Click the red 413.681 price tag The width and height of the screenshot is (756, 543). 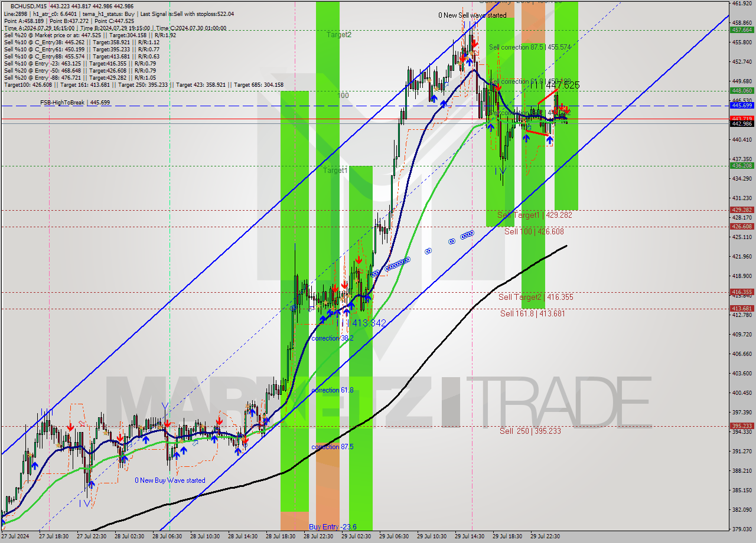pyautogui.click(x=742, y=308)
